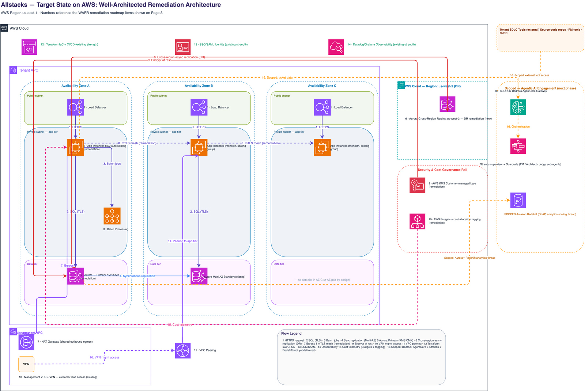Select the 'Public subnet' label in Zone B
585x392 pixels.
coord(158,96)
